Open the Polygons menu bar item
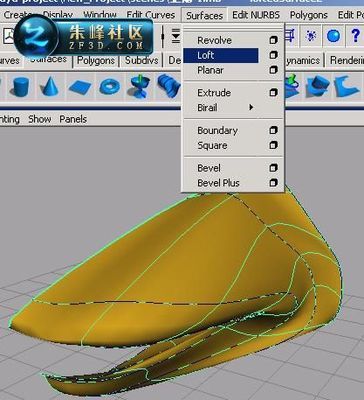Screen dimensions: 364x400 309,15
